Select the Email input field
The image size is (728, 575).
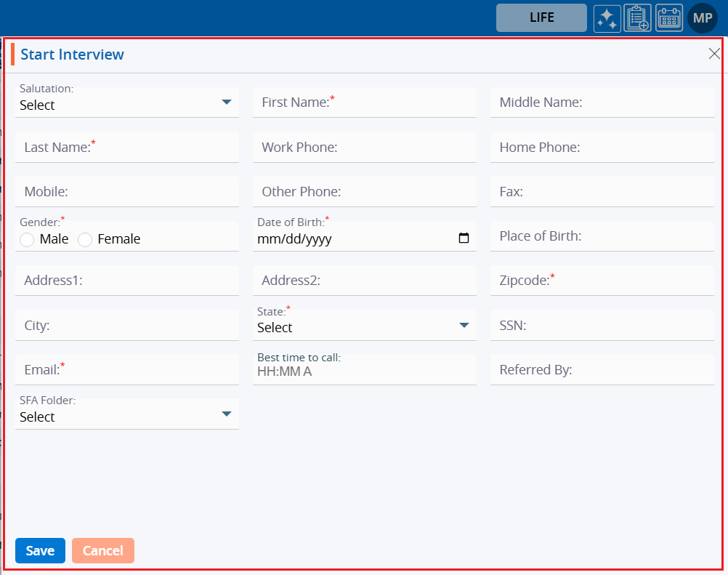pyautogui.click(x=127, y=370)
